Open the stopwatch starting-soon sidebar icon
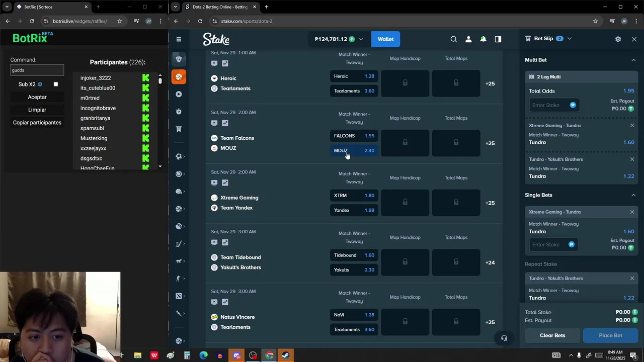The image size is (644, 362). [x=179, y=112]
